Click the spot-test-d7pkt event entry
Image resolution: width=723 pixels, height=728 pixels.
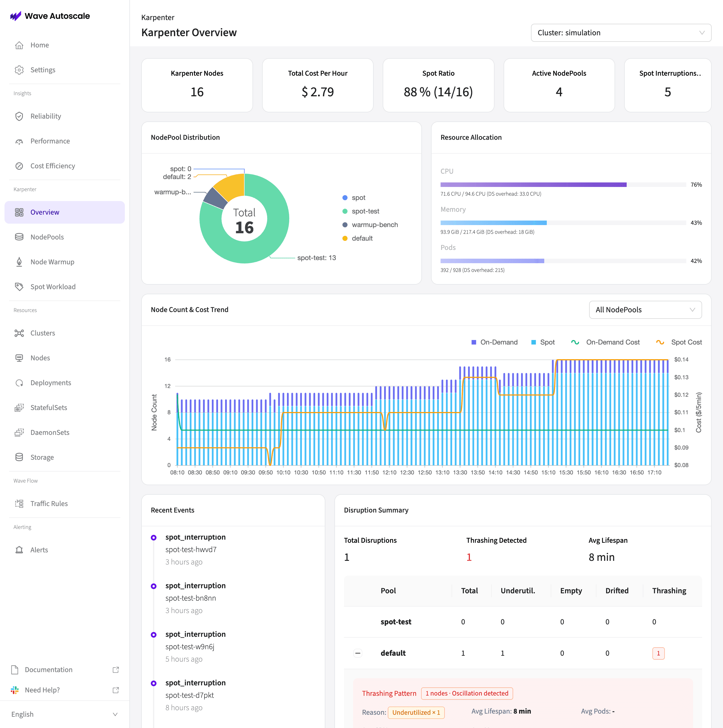(190, 696)
